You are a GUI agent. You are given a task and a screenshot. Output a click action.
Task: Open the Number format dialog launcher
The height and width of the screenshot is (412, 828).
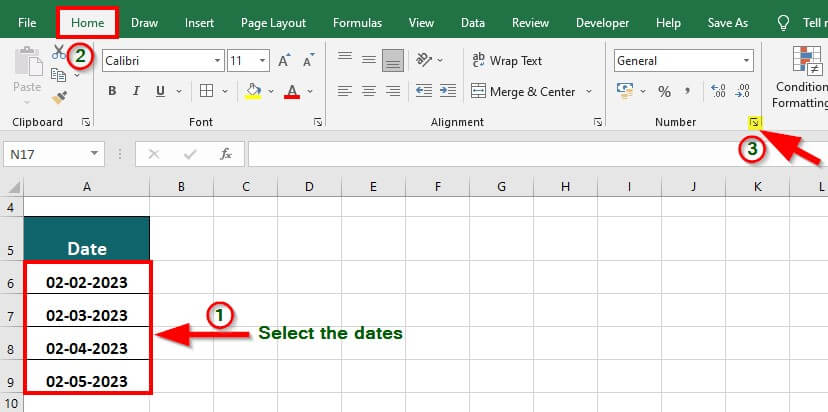pos(755,123)
